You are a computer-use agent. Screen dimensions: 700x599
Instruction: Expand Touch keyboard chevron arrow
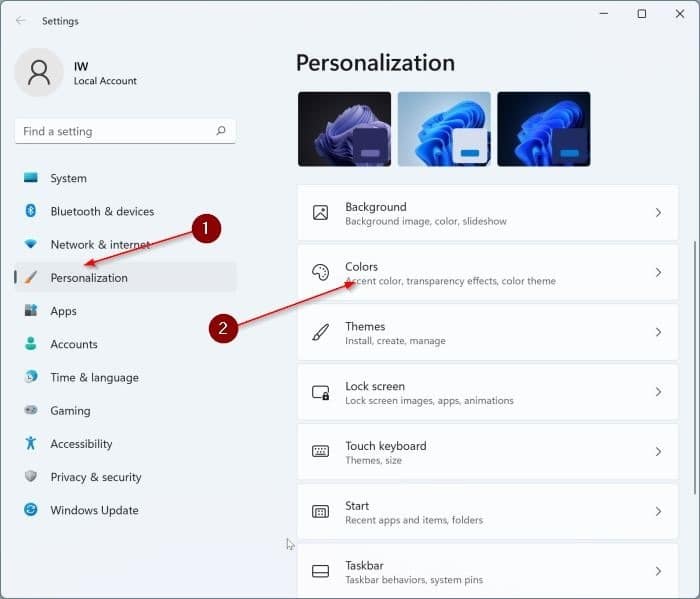tap(658, 452)
